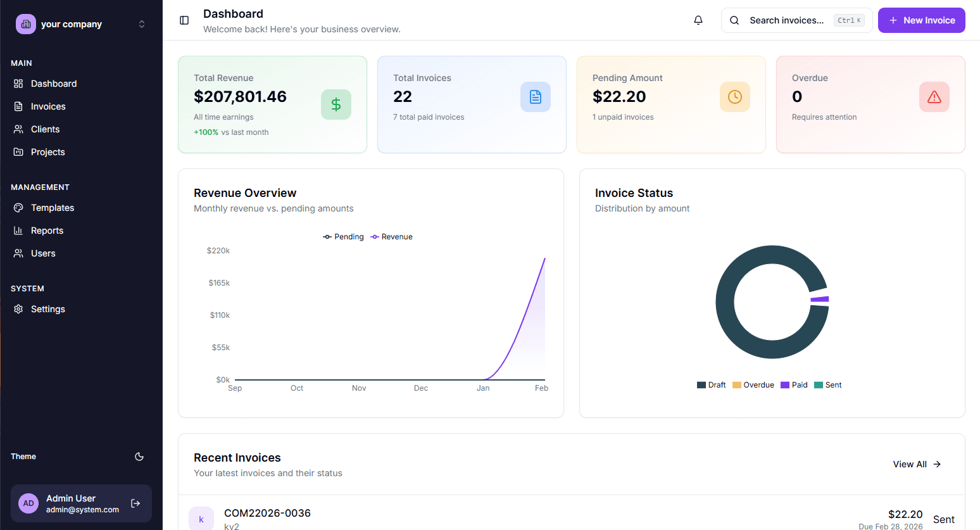Select the Clients icon in the sidebar

(19, 129)
